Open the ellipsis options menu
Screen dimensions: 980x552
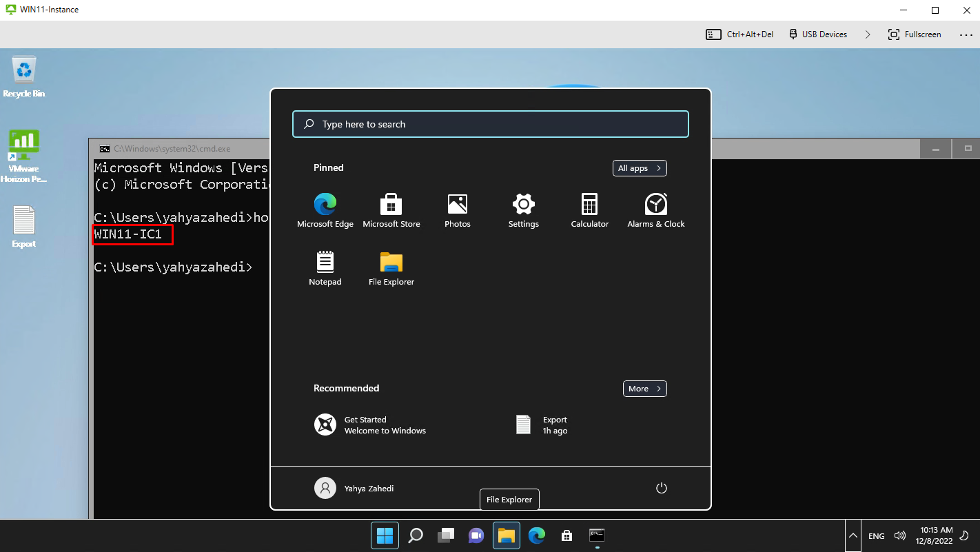pyautogui.click(x=966, y=34)
